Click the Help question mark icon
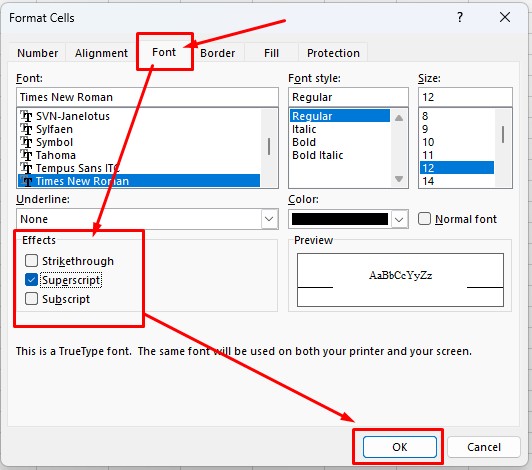This screenshot has width=532, height=470. pos(460,17)
